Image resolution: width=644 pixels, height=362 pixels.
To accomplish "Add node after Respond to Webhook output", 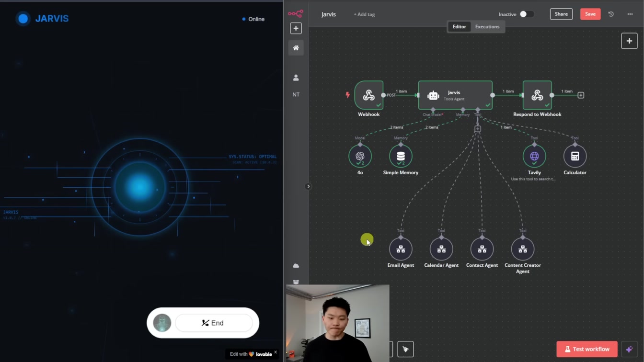I will [x=581, y=95].
